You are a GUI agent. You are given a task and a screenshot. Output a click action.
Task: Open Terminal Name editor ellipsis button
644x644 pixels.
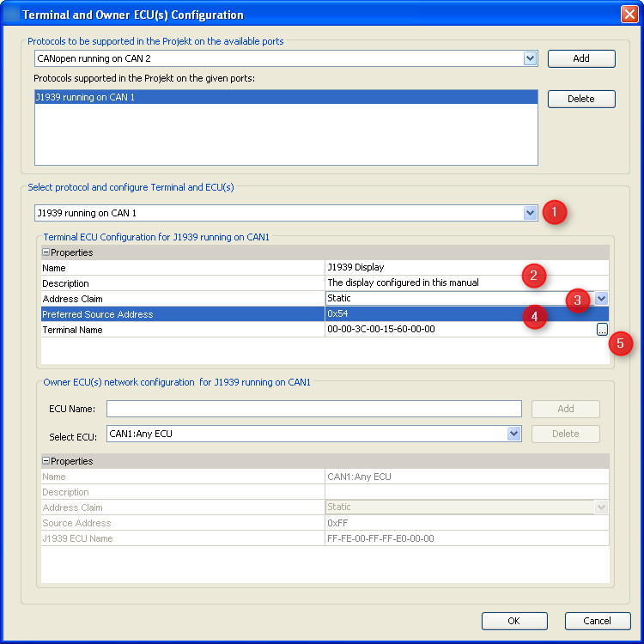[602, 330]
